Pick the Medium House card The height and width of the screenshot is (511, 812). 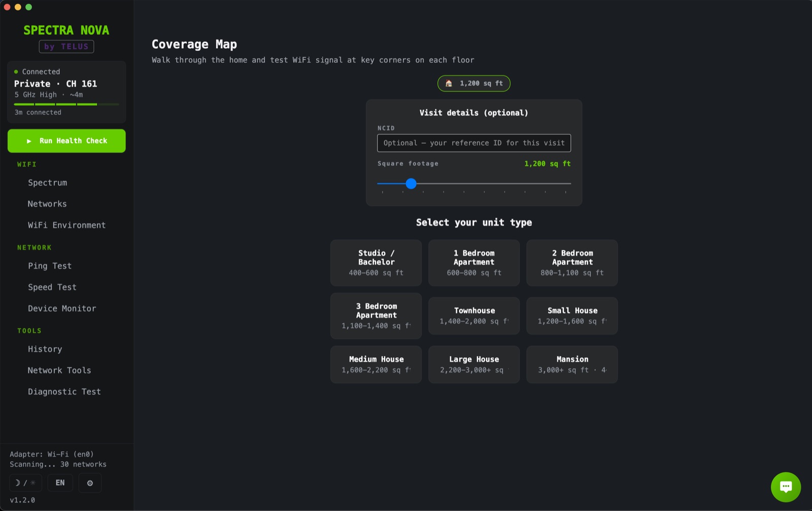pos(376,365)
